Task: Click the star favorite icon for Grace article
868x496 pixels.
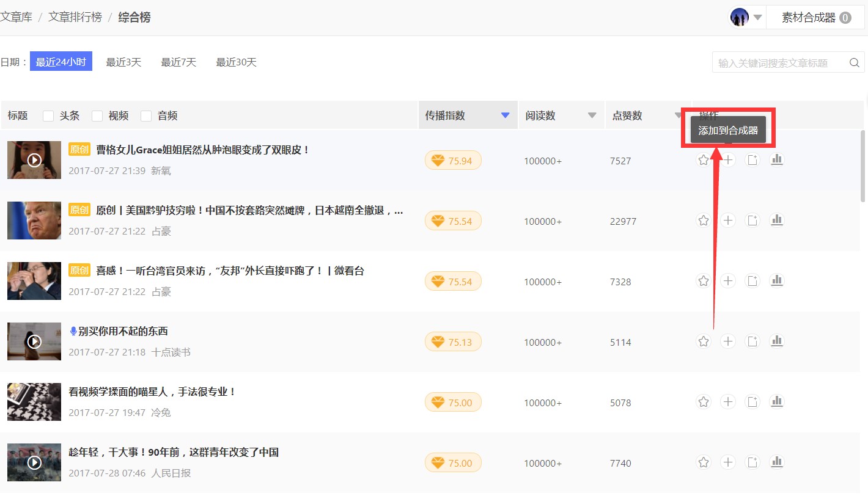Action: point(704,160)
